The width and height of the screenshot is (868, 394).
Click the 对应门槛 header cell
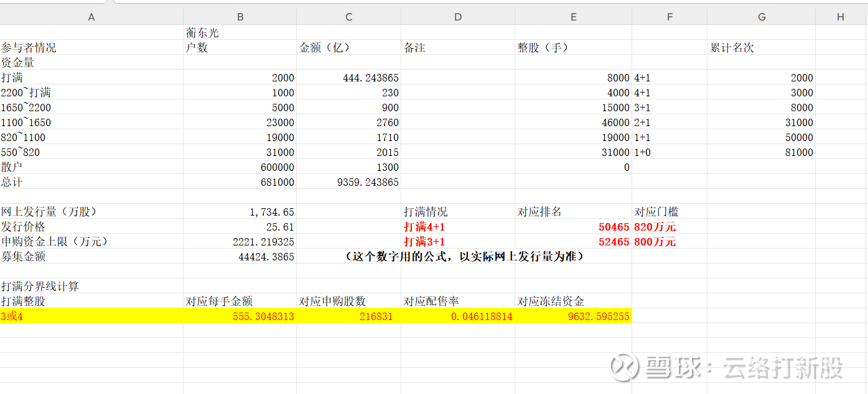coord(670,212)
